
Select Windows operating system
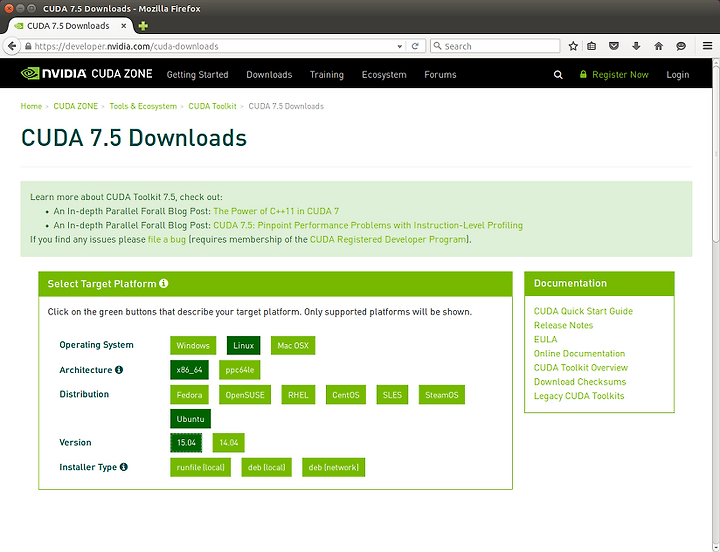point(193,345)
